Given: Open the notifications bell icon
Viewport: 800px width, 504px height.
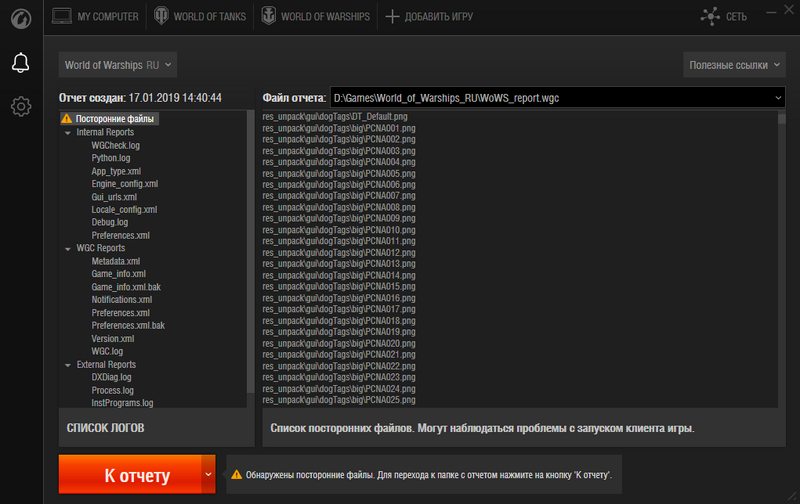Looking at the screenshot, I should pos(20,63).
